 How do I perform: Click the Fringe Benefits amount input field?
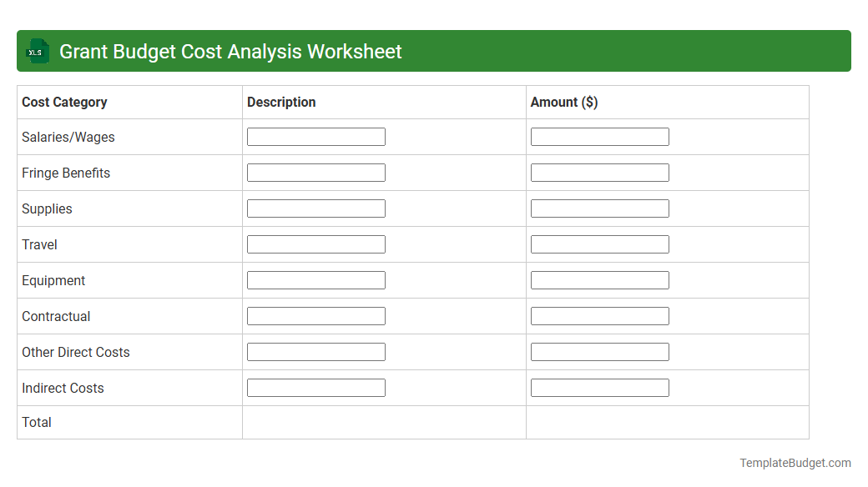(x=599, y=172)
